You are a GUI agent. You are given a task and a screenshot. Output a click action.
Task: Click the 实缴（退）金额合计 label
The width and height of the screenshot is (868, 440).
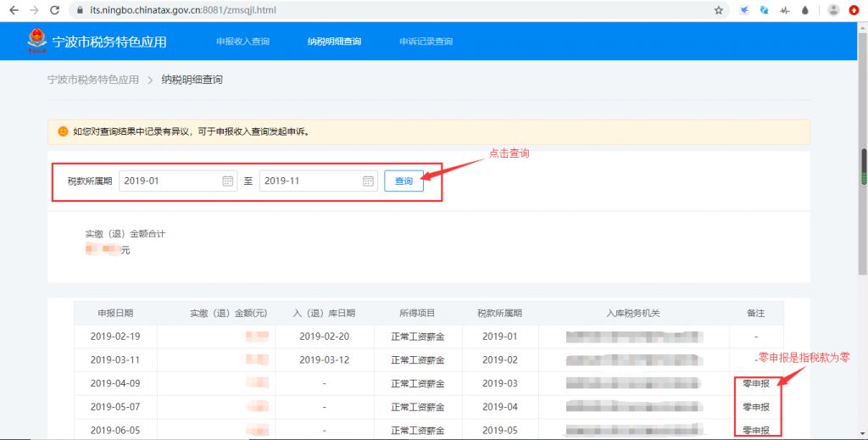pyautogui.click(x=125, y=234)
